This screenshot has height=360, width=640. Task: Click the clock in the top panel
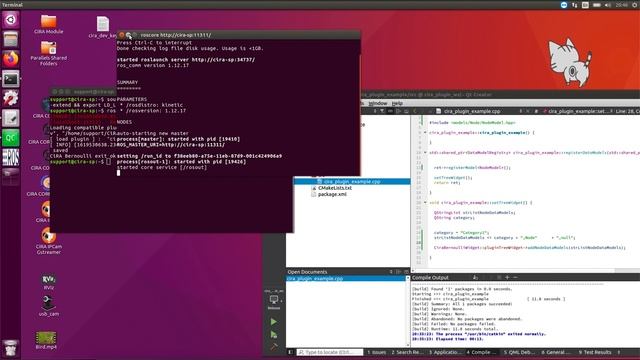click(622, 5)
